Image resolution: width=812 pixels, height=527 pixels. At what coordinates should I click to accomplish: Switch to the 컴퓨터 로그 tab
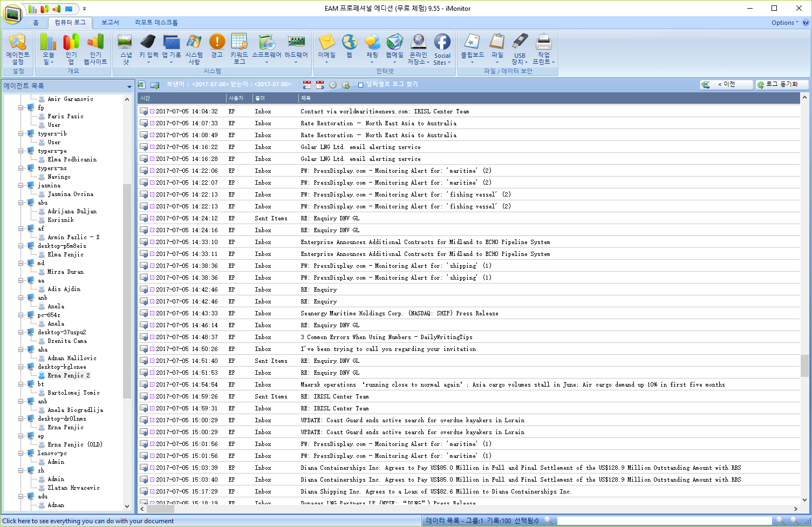pyautogui.click(x=70, y=23)
